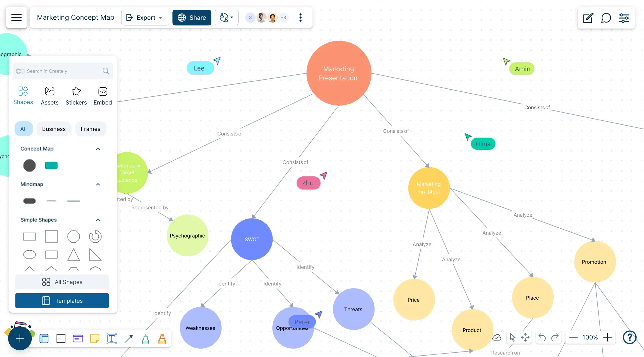Select the pencil/edit icon top right
644x357 pixels.
pos(588,18)
